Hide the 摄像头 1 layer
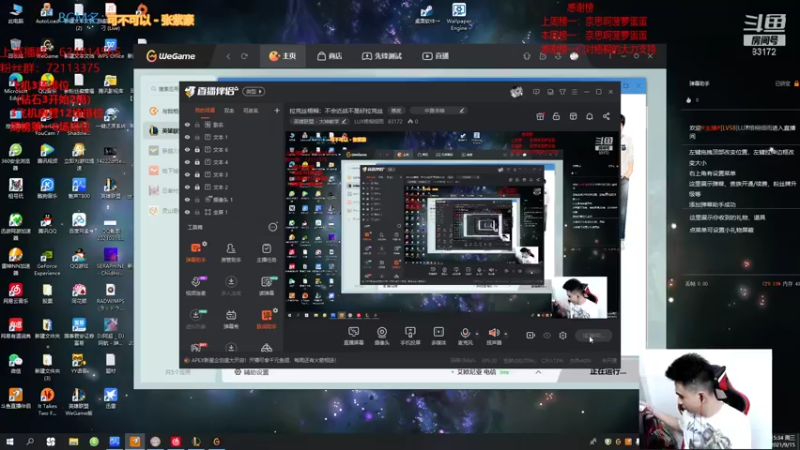 coord(187,199)
